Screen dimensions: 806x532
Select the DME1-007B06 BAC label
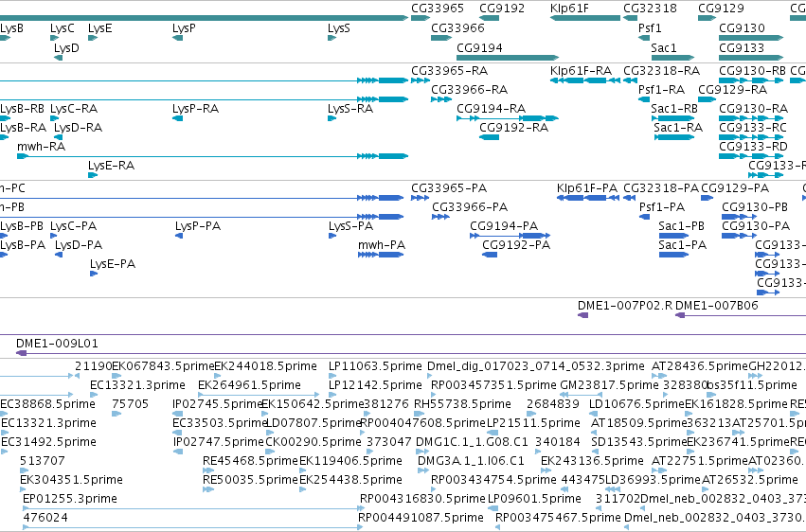[x=717, y=306]
